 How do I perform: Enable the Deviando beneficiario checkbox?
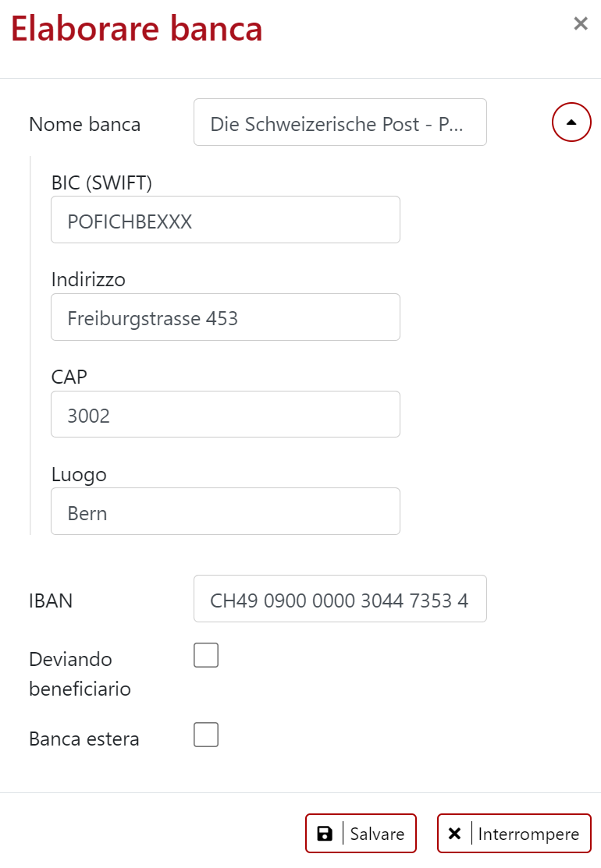pos(205,655)
